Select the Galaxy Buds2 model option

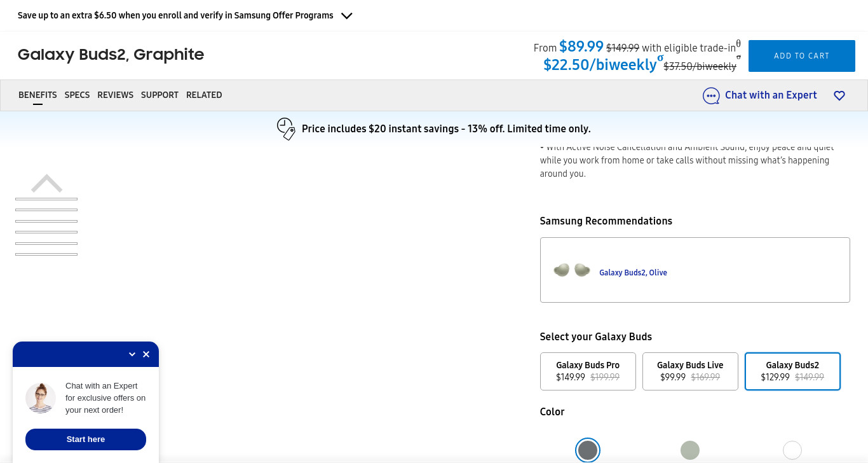[792, 371]
